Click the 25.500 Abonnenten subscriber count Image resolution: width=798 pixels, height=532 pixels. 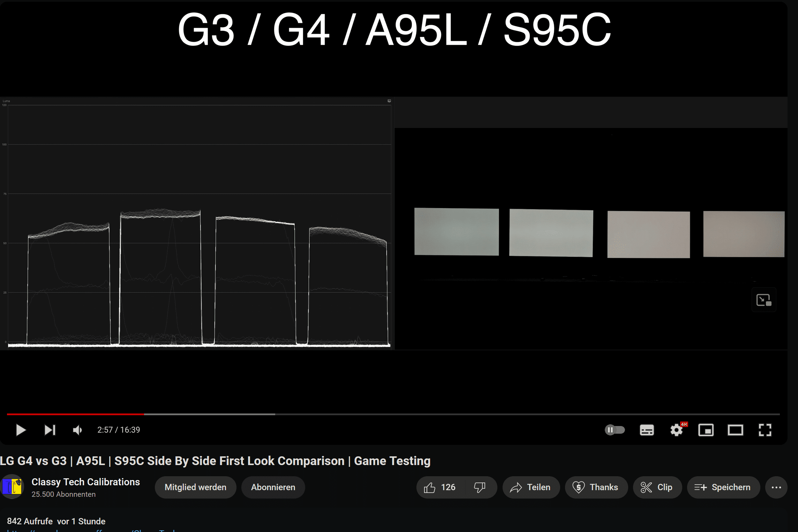click(63, 494)
